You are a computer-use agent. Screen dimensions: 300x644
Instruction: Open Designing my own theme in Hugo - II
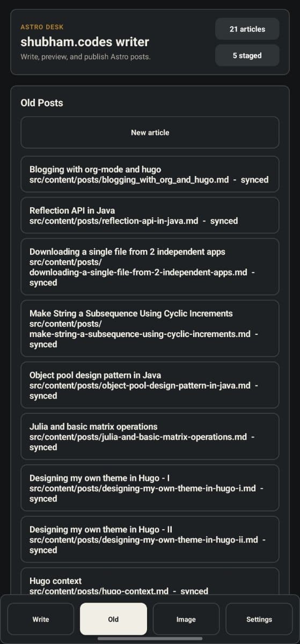pos(150,539)
